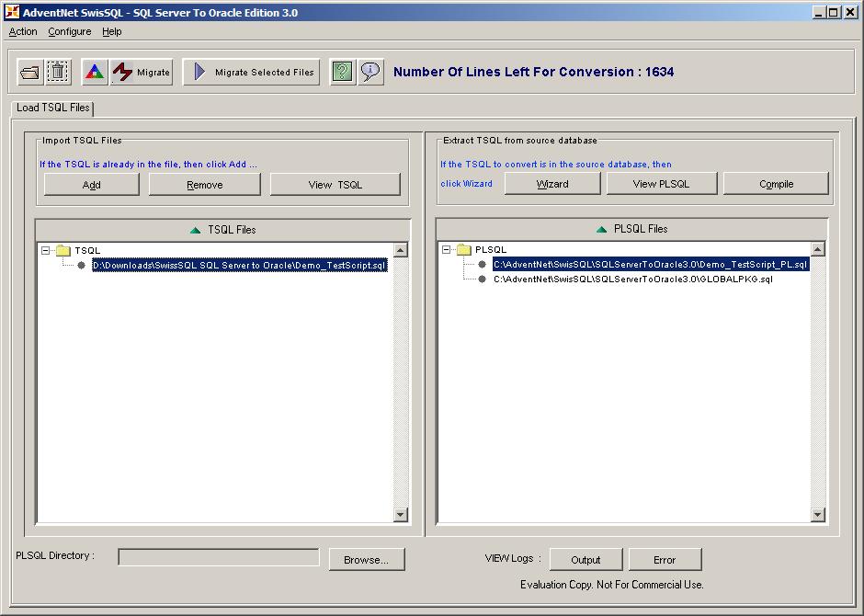This screenshot has width=864, height=616.
Task: Click Migrate Selected Files button
Action: 251,73
